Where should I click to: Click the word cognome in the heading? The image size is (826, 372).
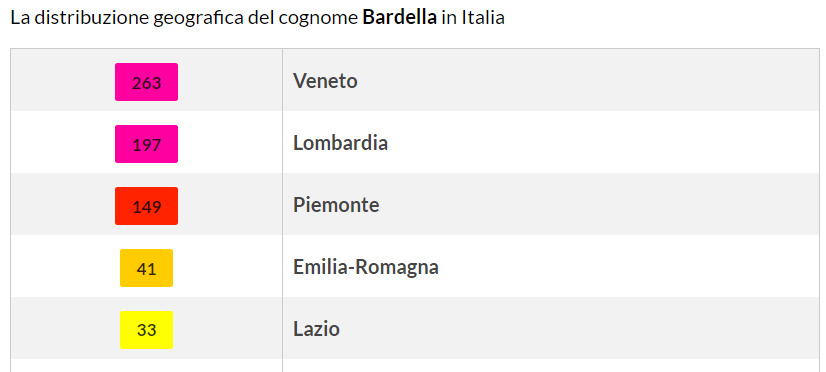(318, 19)
